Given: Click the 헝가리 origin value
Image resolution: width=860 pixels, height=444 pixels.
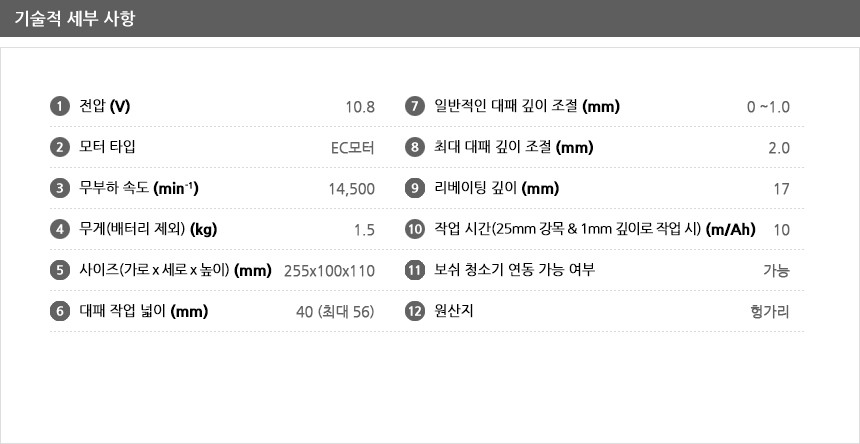Looking at the screenshot, I should tap(769, 312).
